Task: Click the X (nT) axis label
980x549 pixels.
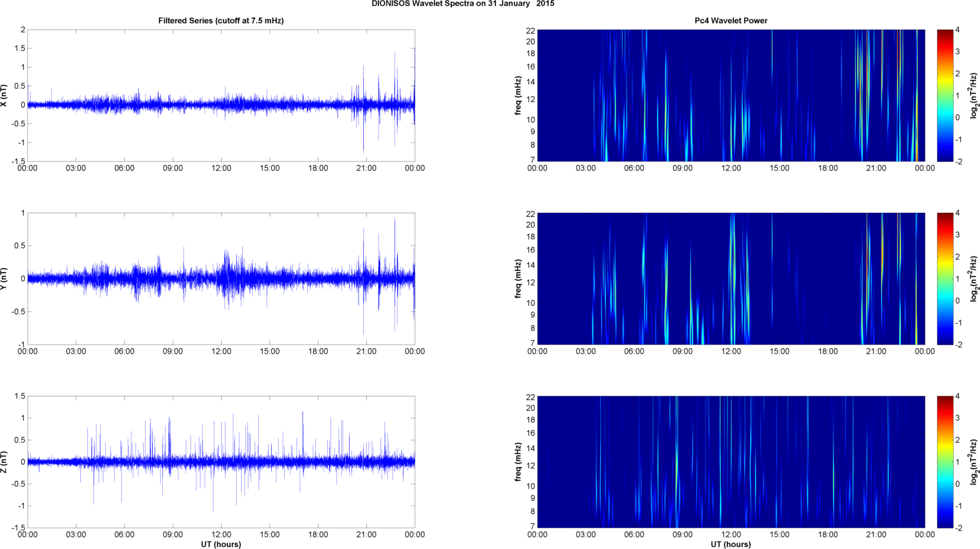Action: pyautogui.click(x=4, y=95)
